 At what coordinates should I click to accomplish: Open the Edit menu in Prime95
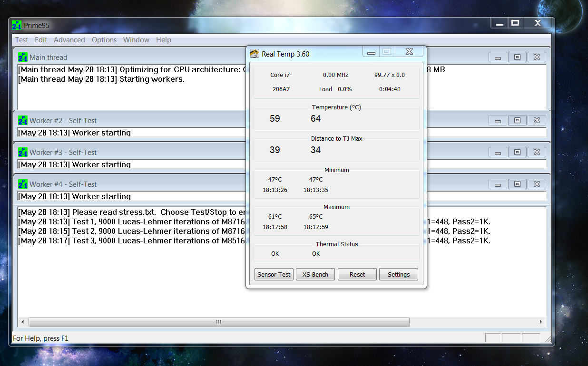41,40
